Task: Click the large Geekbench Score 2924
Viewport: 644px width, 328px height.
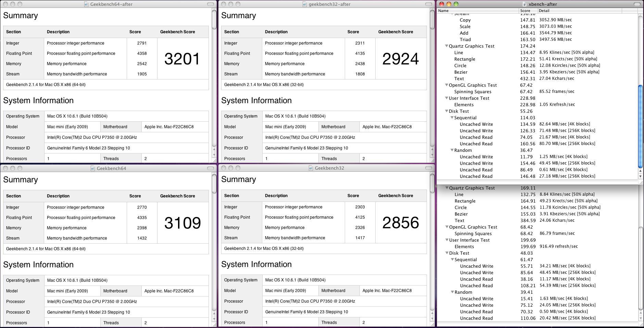Action: (401, 59)
